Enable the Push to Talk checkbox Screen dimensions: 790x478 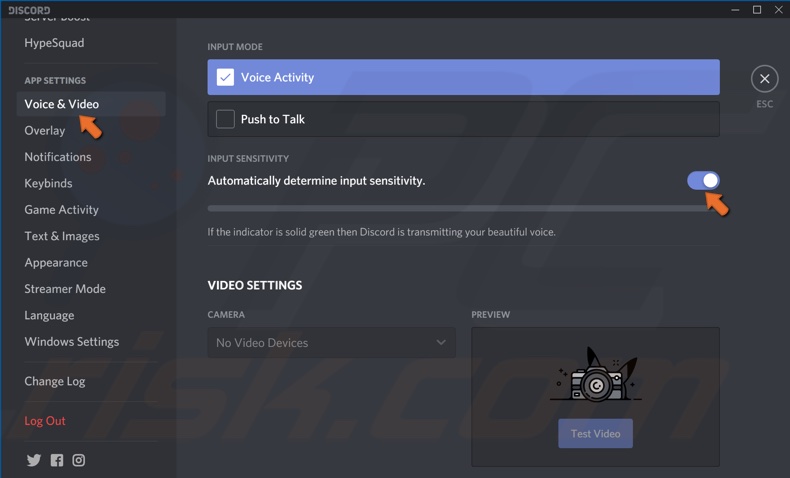pos(225,119)
